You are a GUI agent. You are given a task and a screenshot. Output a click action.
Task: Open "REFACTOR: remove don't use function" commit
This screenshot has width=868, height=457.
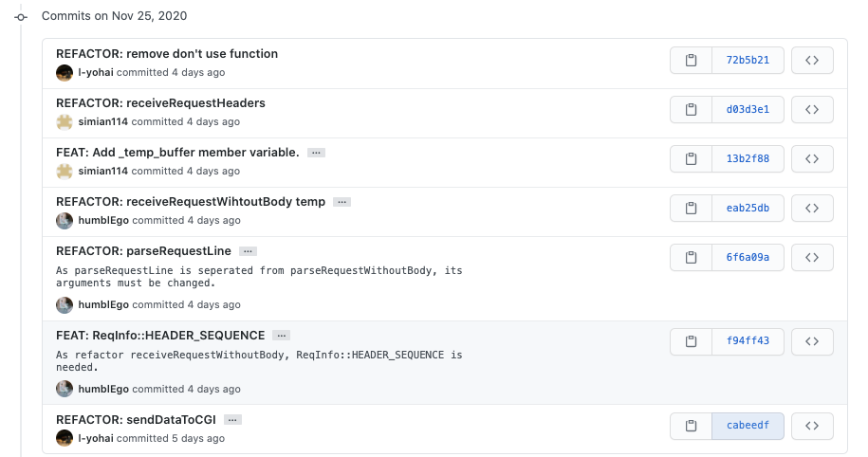[167, 54]
